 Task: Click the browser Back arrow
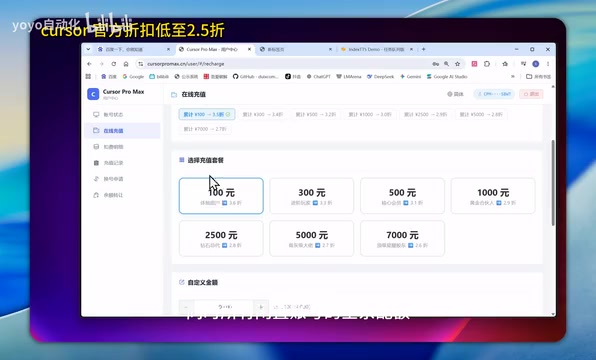tap(89, 64)
